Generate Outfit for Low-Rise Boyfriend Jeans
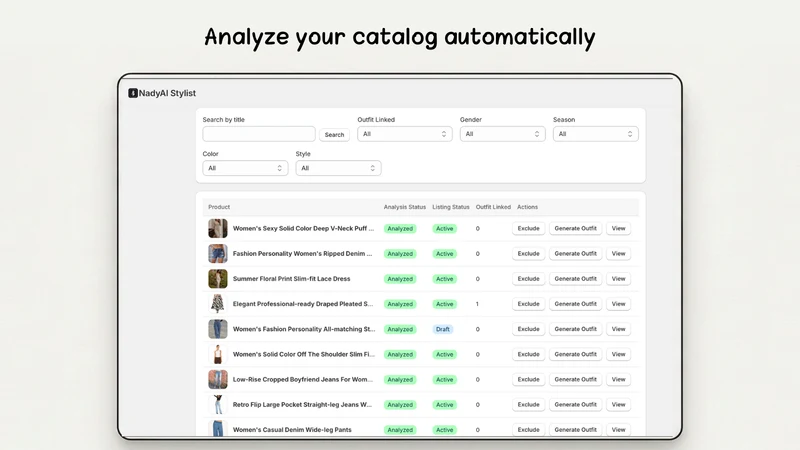Image resolution: width=800 pixels, height=450 pixels. click(576, 380)
